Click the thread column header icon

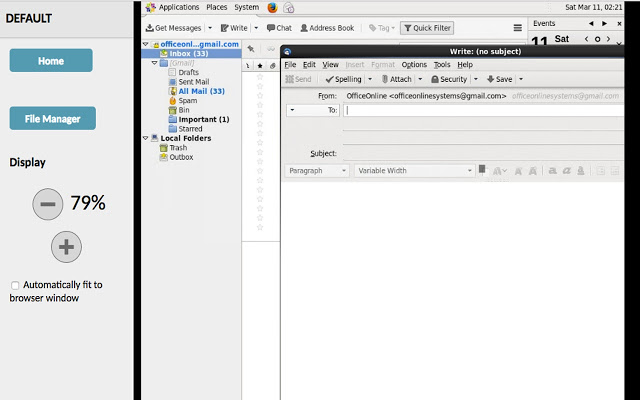(248, 66)
